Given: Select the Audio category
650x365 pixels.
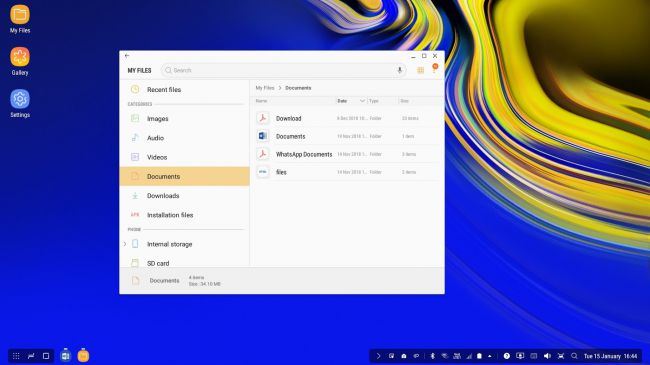Looking at the screenshot, I should coord(184,138).
